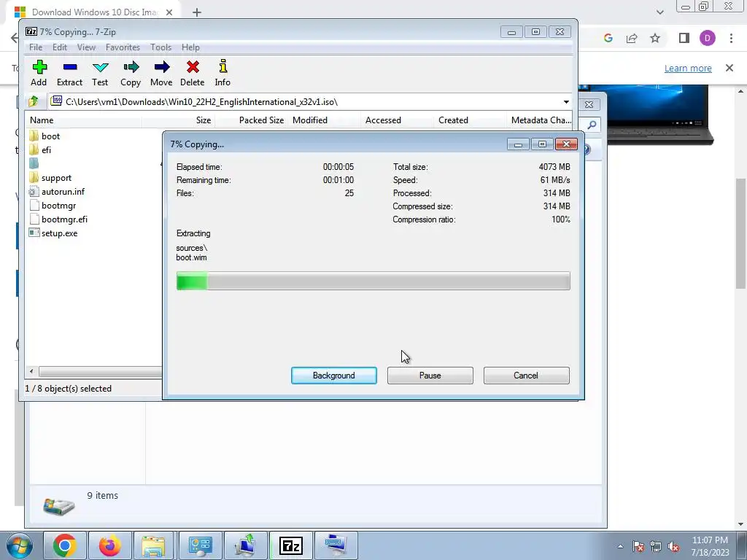Viewport: 747px width, 560px height.
Task: Open the Favorites menu
Action: click(x=123, y=47)
